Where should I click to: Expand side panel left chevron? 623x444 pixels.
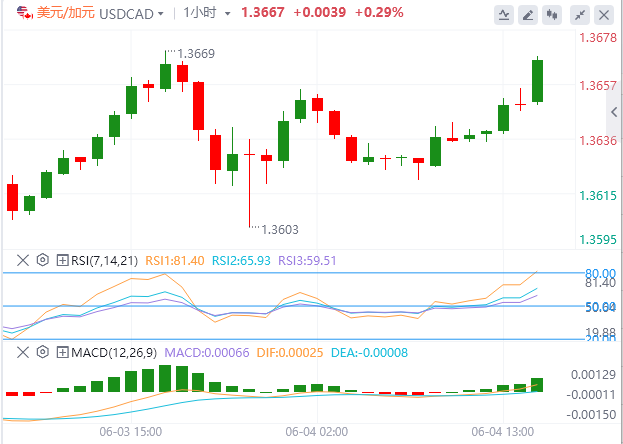click(x=614, y=112)
